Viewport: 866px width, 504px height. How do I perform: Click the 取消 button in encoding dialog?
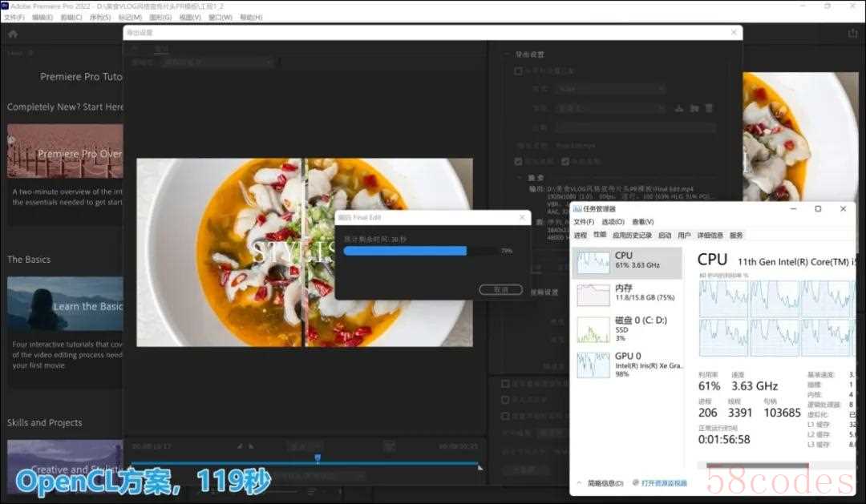pyautogui.click(x=500, y=289)
